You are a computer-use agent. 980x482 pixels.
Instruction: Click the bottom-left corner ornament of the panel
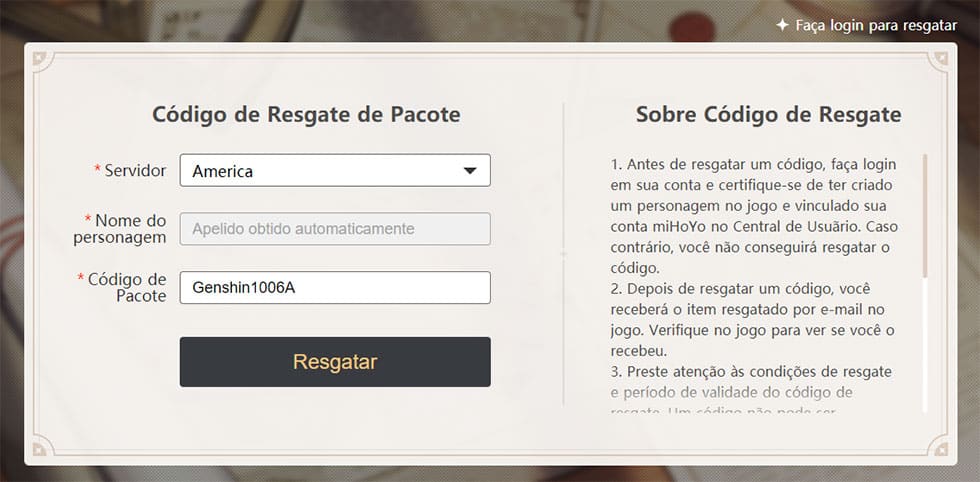point(40,447)
